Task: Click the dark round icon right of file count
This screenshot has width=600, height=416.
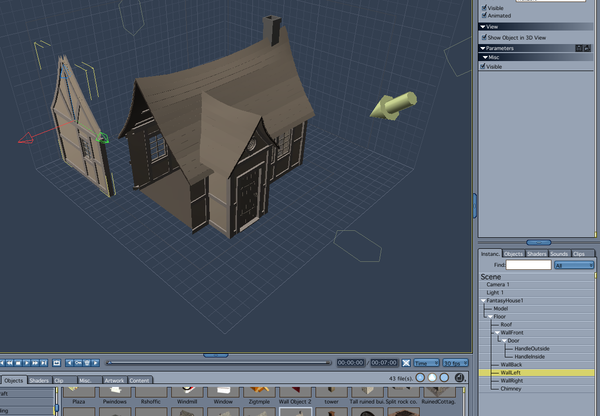Action: coord(460,378)
